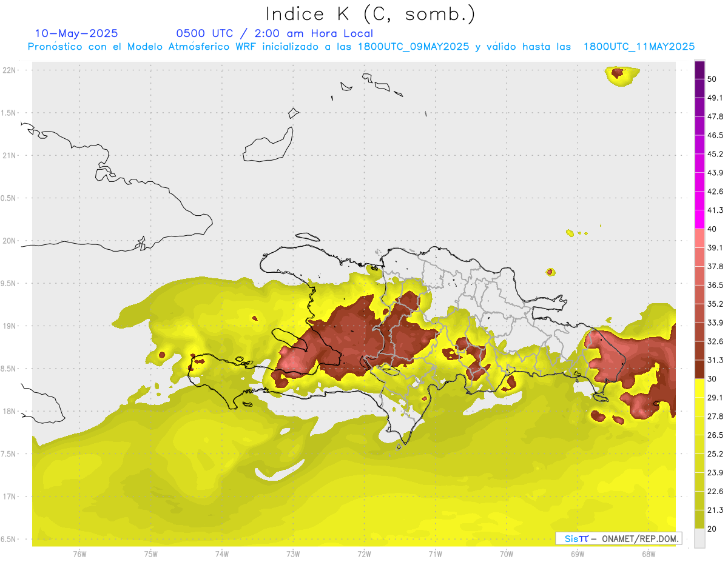Screen dimensions: 728x562
Task: Click the "41.3" color scale label
Action: pyautogui.click(x=715, y=210)
